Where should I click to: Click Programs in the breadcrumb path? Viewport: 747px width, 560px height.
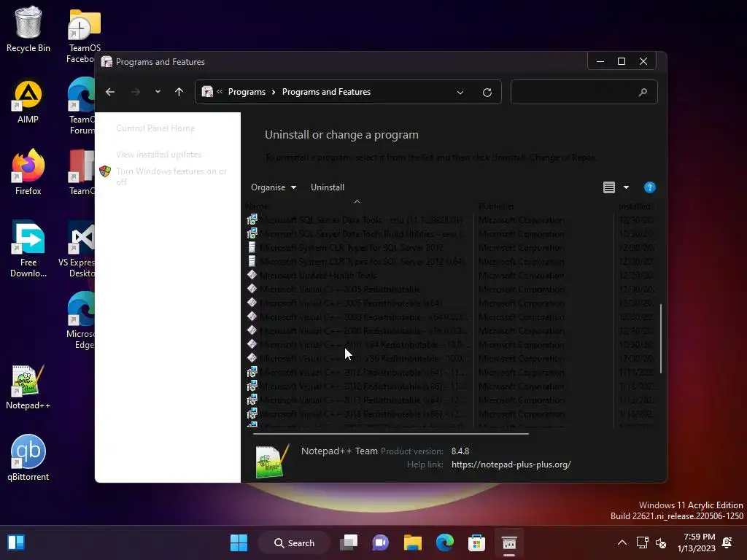[247, 92]
